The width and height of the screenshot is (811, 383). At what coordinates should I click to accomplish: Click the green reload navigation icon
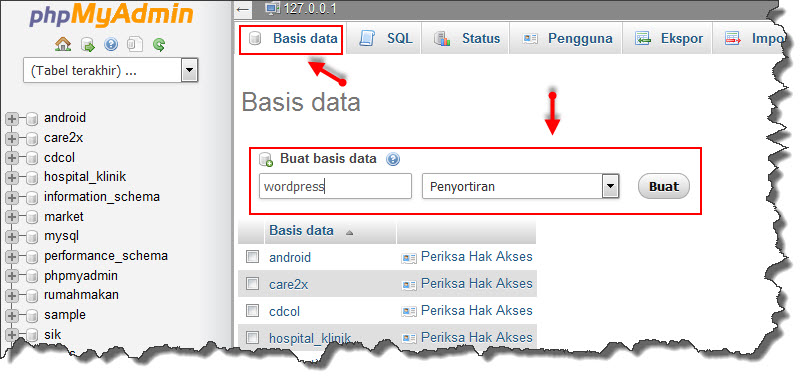click(x=159, y=45)
